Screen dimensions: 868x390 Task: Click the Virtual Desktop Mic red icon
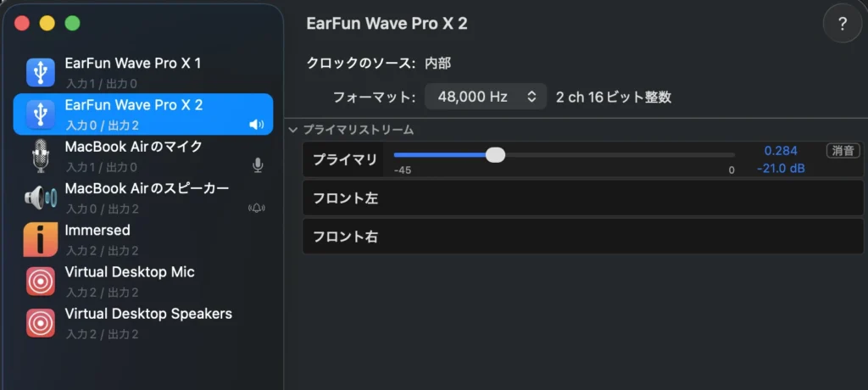tap(41, 281)
